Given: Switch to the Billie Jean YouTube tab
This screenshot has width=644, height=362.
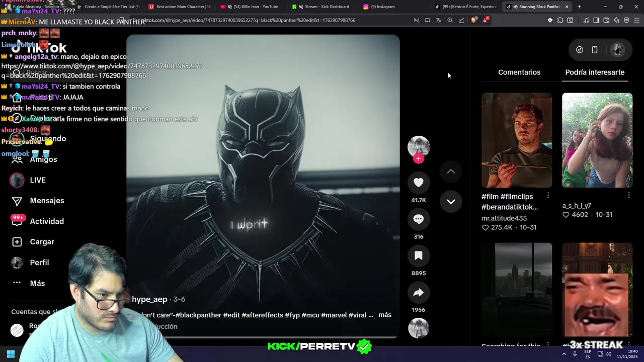Looking at the screenshot, I should click(x=250, y=7).
